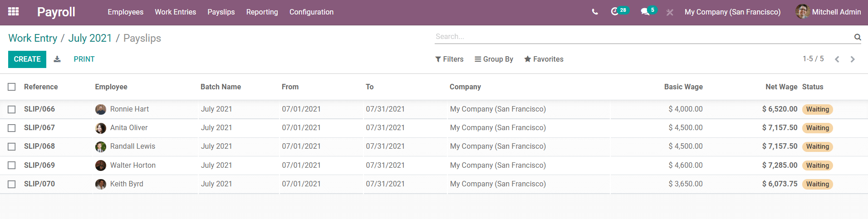This screenshot has height=219, width=868.
Task: Click the CREATE button
Action: coord(27,59)
